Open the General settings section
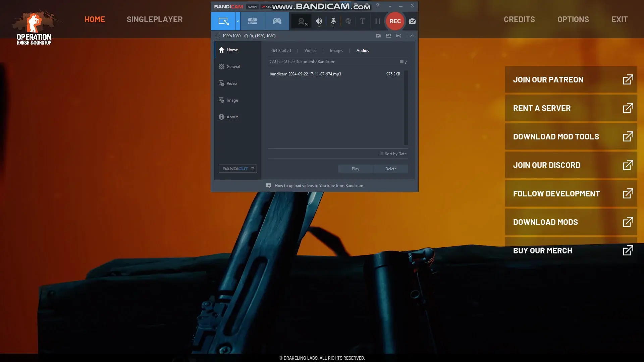 click(x=233, y=67)
